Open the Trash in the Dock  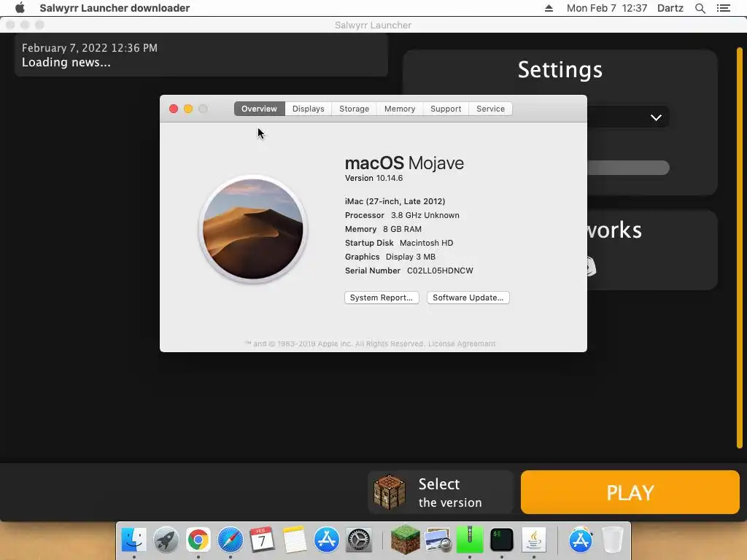pos(613,540)
